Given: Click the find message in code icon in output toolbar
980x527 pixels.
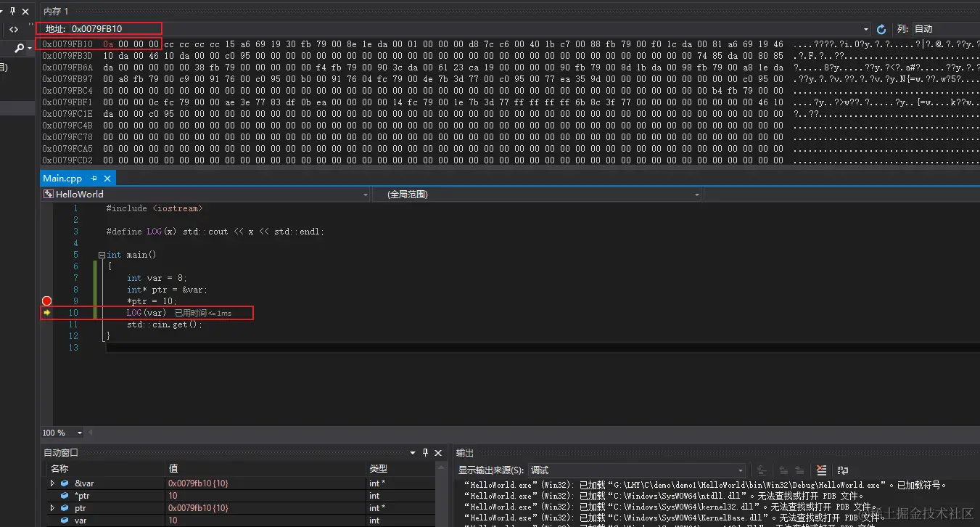Looking at the screenshot, I should [762, 470].
